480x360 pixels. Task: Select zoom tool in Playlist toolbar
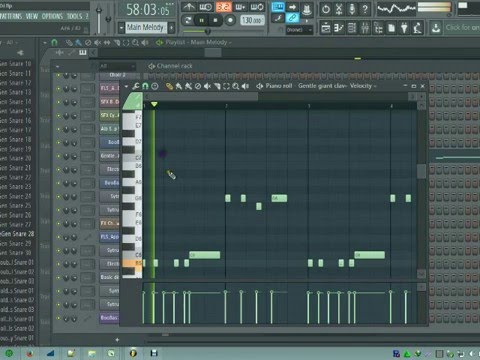pos(135,43)
